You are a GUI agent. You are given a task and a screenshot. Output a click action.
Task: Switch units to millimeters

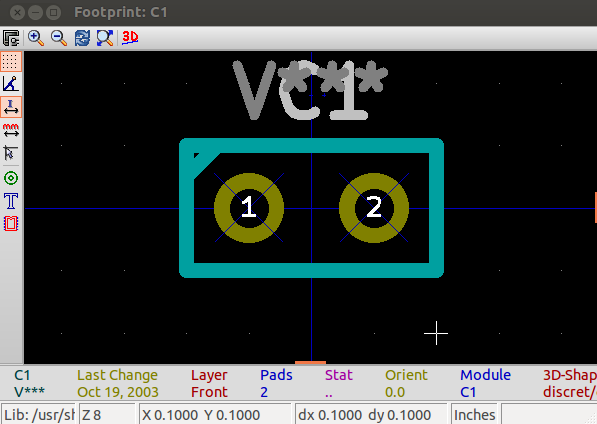[11, 130]
